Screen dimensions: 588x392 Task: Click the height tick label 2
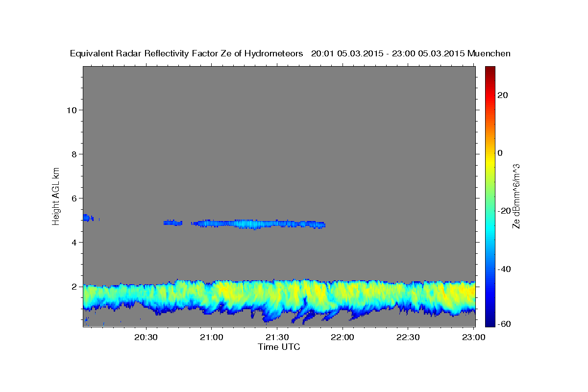pyautogui.click(x=74, y=286)
